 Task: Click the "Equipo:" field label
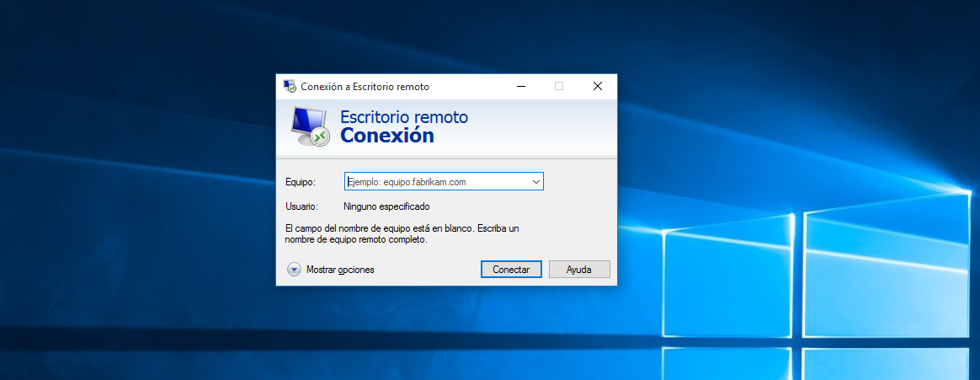point(301,182)
